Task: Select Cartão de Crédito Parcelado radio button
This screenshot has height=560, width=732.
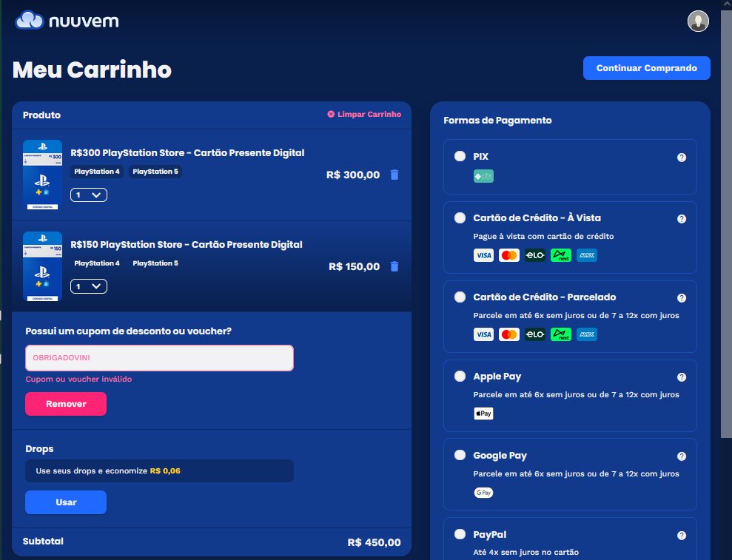Action: click(x=460, y=297)
